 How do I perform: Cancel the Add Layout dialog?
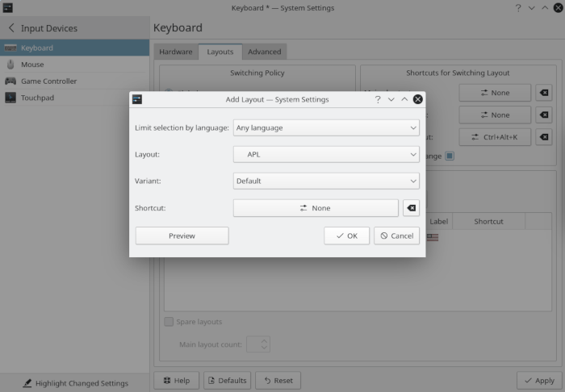pos(397,236)
